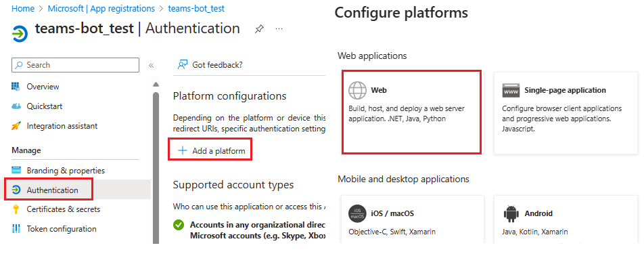Click the 'Supported account types' heading
This screenshot has height=254, width=644.
click(x=233, y=184)
